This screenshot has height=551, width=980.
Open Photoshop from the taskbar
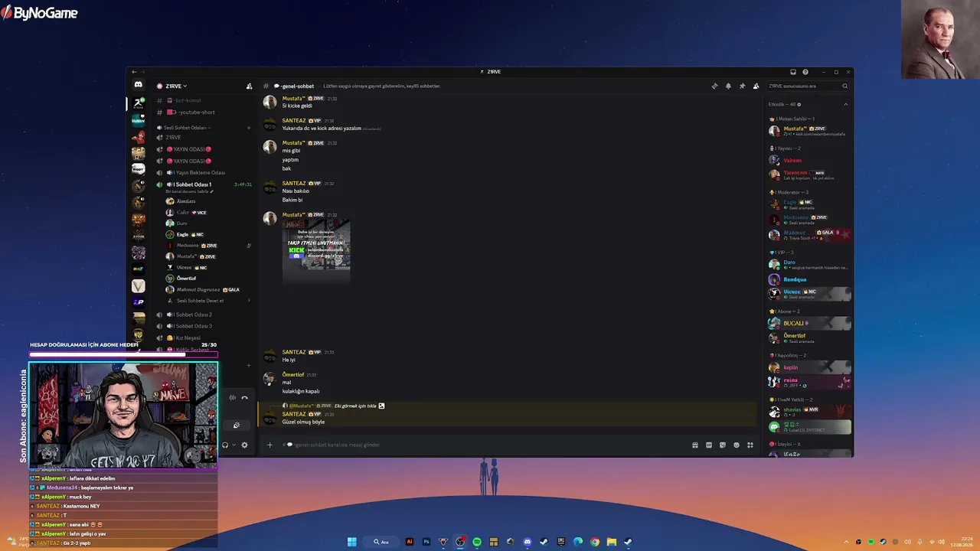tap(426, 542)
